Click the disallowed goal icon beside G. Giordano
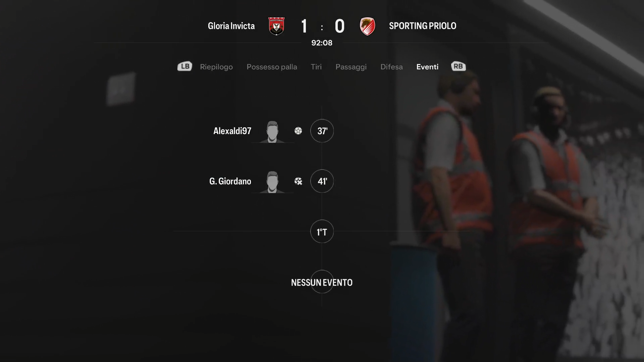 coord(298,181)
